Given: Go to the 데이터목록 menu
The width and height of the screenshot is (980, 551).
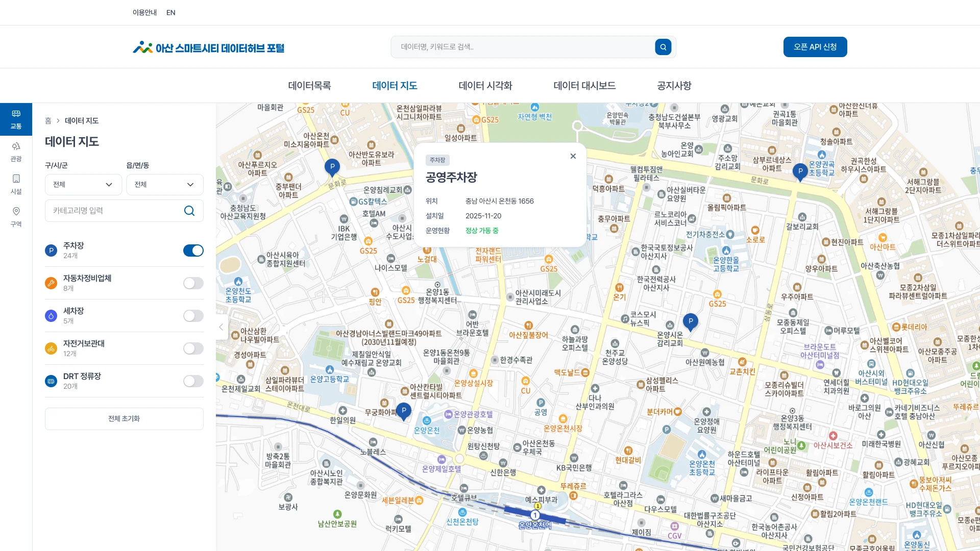Looking at the screenshot, I should (309, 86).
